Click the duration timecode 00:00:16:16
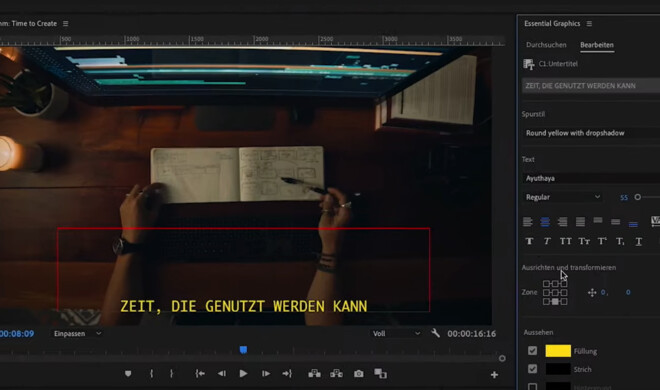This screenshot has width=660, height=390. pos(471,334)
